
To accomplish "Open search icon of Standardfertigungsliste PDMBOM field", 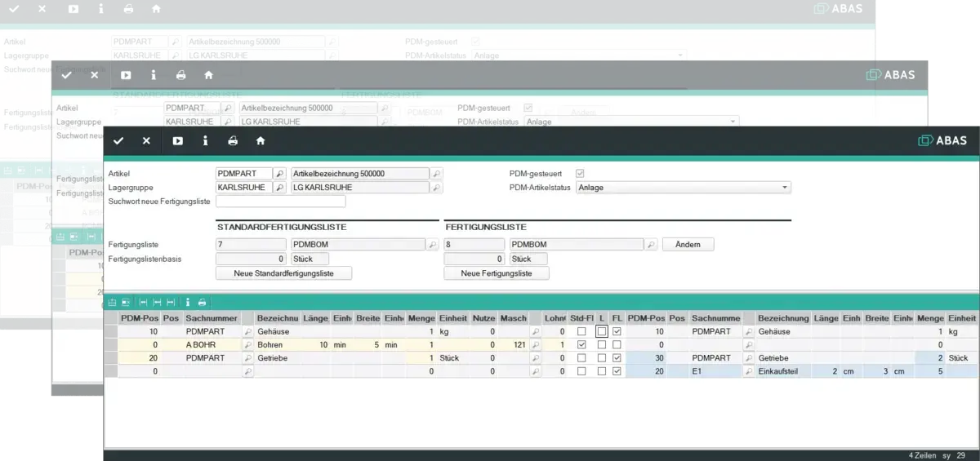I will 432,244.
